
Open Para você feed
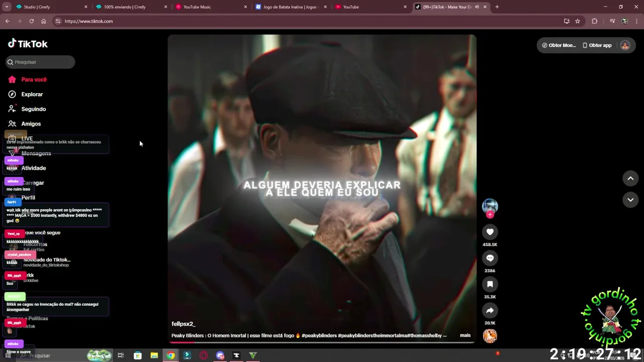tap(28, 79)
